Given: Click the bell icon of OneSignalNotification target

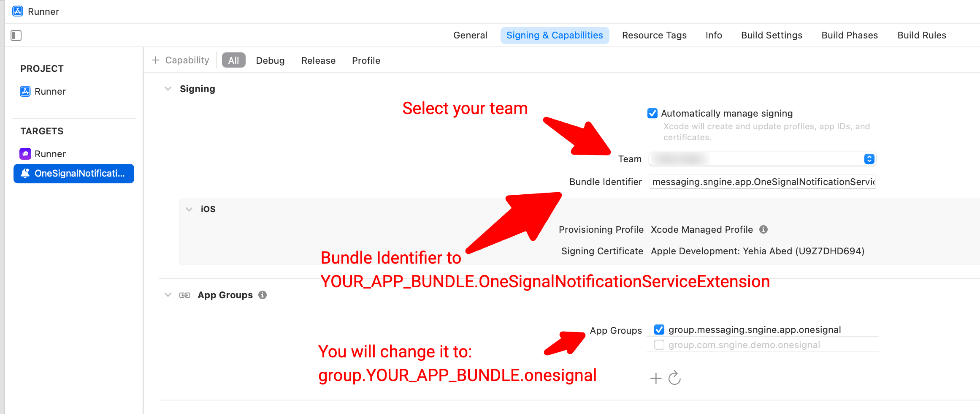Looking at the screenshot, I should click(x=25, y=173).
